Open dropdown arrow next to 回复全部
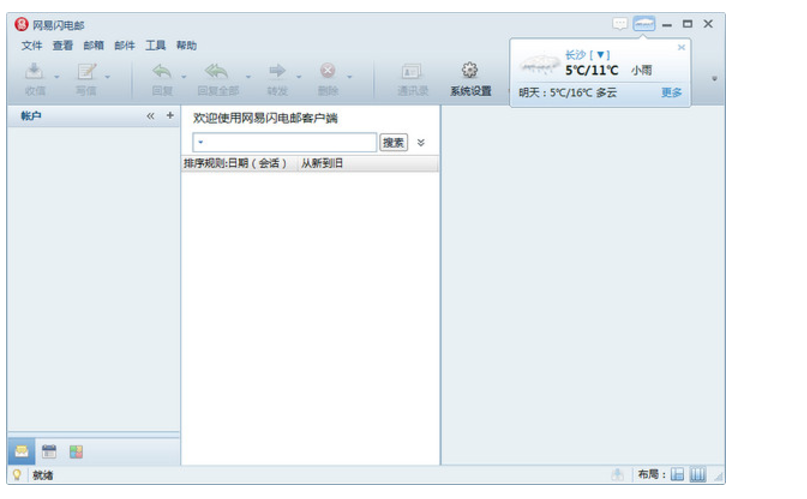The height and width of the screenshot is (499, 807). tap(248, 77)
